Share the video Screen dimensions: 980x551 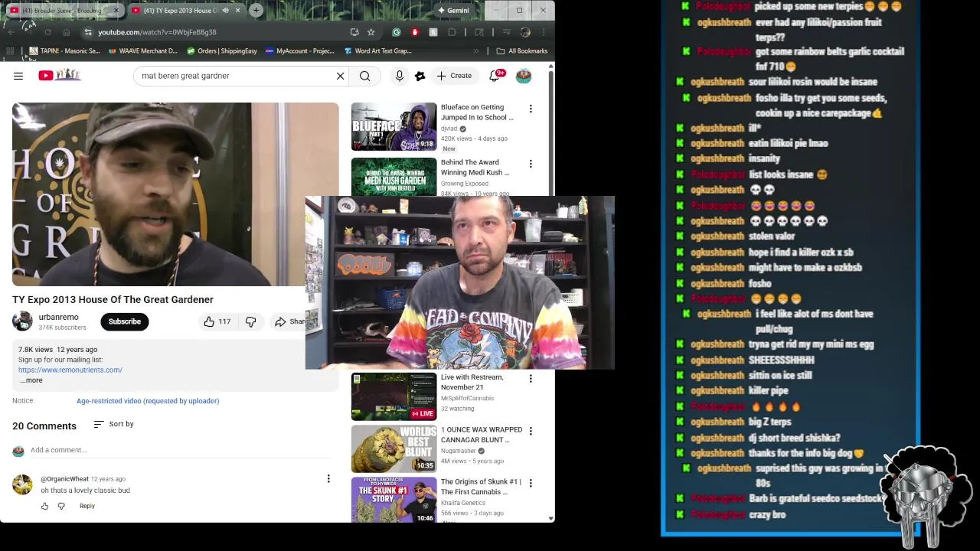pos(289,321)
